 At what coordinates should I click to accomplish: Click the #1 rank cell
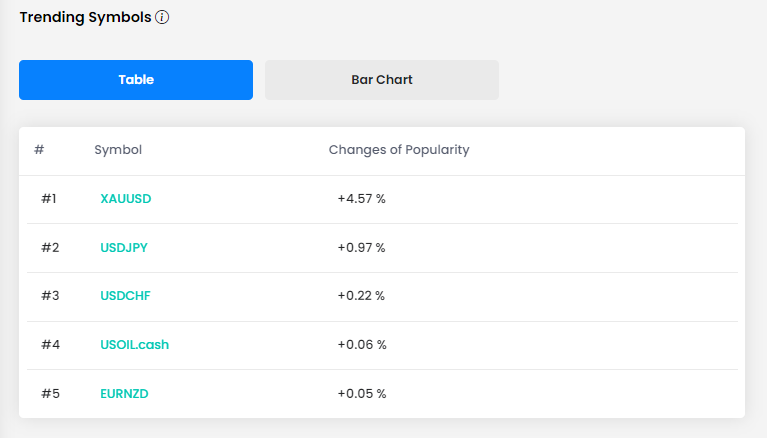[x=49, y=199]
